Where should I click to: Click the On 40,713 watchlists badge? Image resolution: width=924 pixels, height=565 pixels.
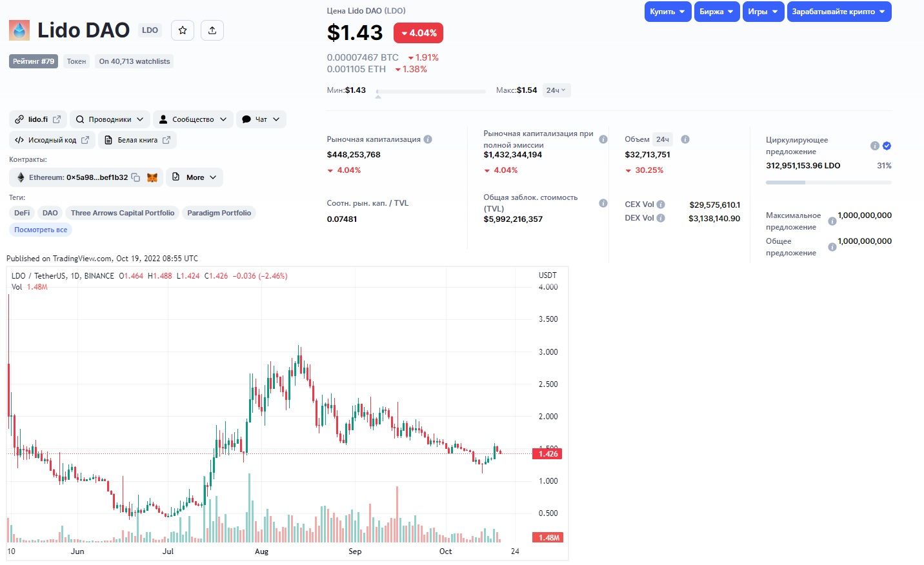pyautogui.click(x=134, y=61)
